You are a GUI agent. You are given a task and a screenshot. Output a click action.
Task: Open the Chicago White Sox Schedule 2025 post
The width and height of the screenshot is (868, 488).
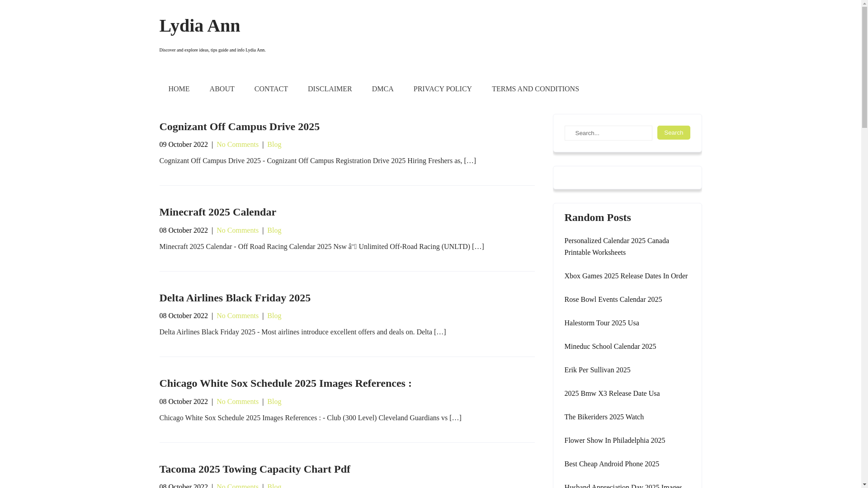[285, 383]
